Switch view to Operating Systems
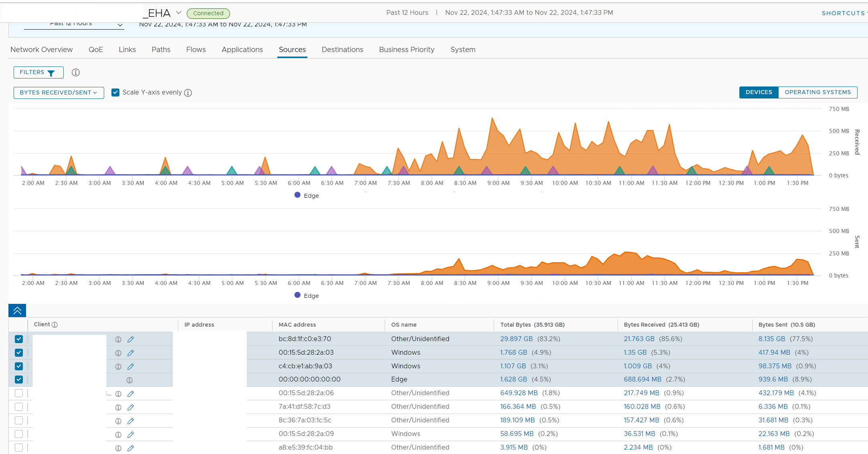This screenshot has width=868, height=454. 817,92
